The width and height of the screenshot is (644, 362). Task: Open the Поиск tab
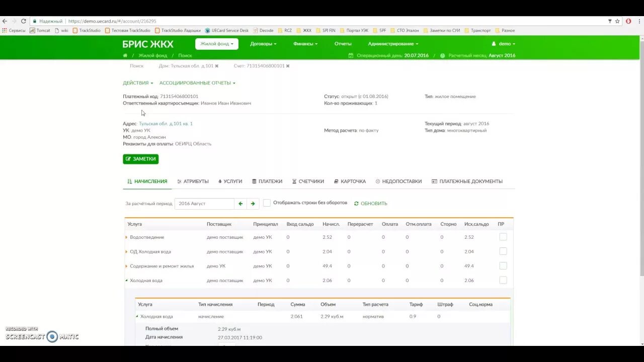[136, 66]
